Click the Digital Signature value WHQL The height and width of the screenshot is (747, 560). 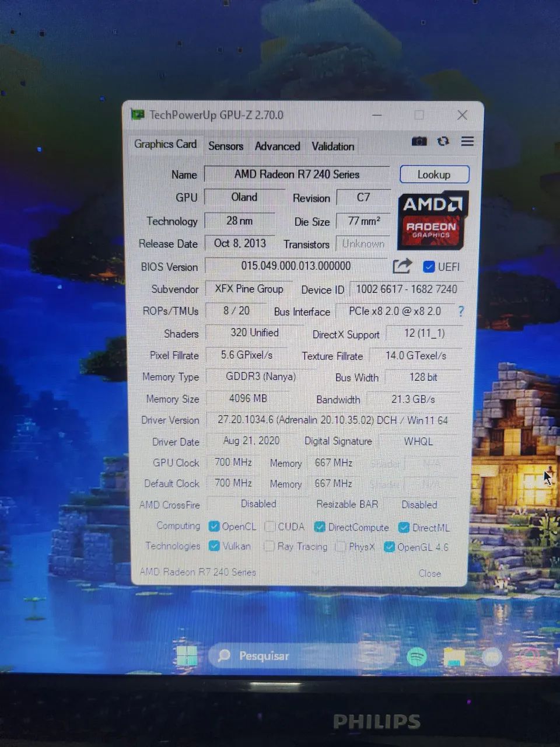419,442
